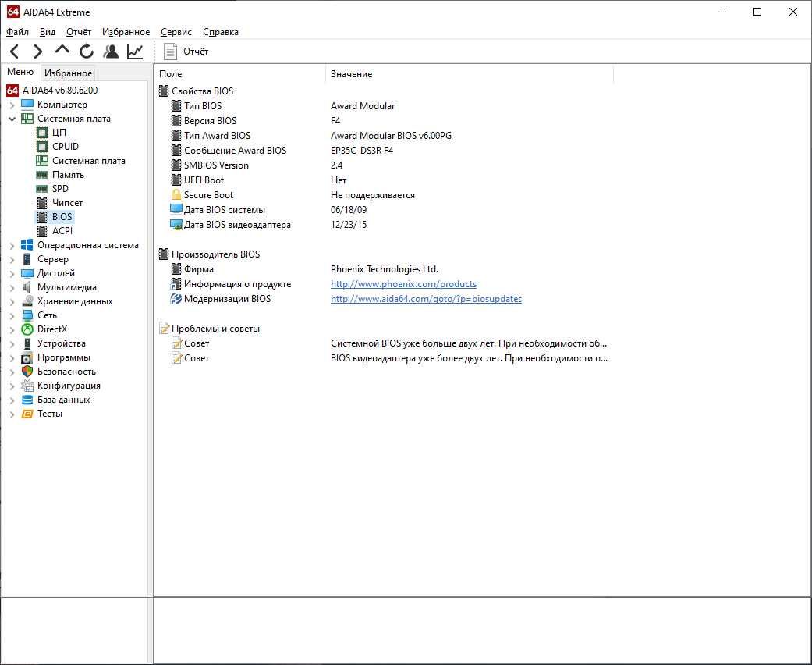Open the phoenix.com products link

(403, 284)
